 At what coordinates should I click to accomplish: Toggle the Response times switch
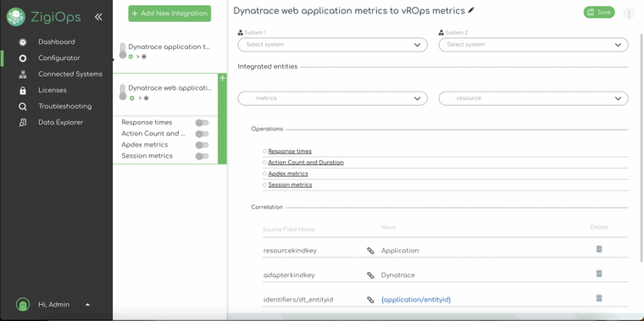pos(202,123)
